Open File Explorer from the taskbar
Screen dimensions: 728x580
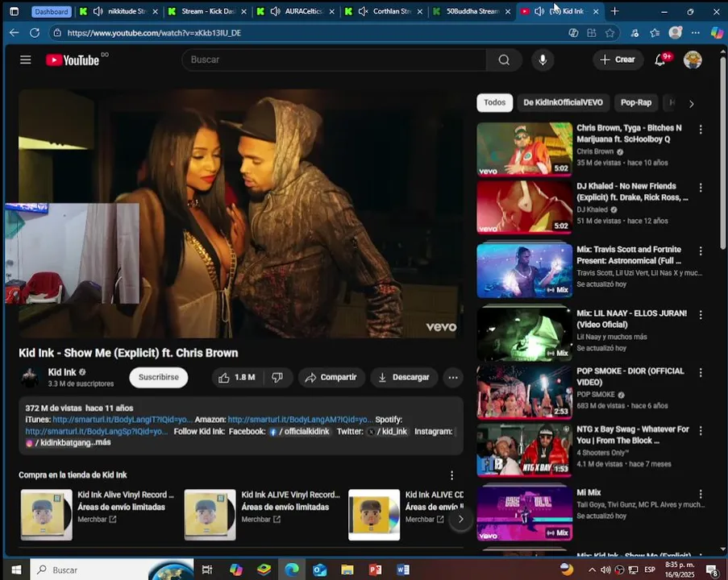click(347, 570)
